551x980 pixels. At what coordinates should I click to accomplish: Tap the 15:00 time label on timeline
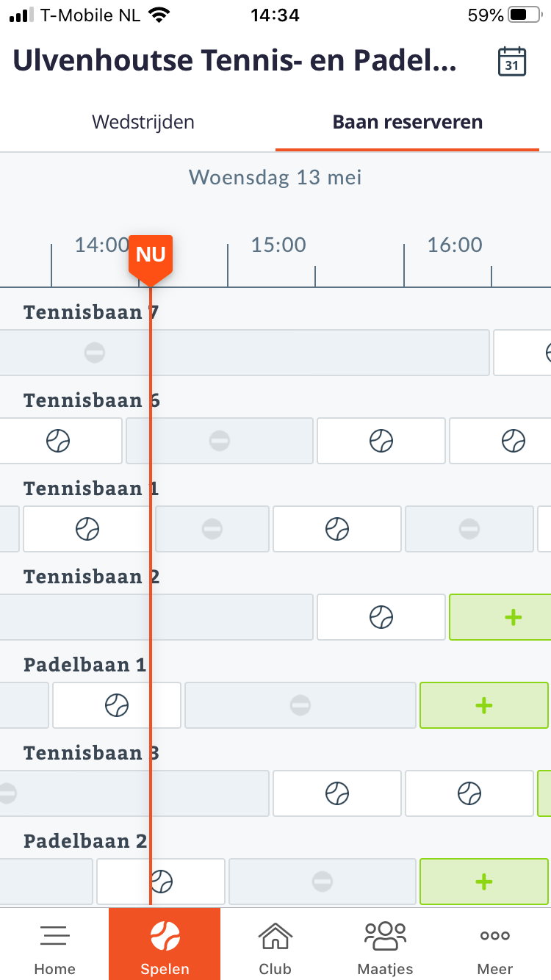(x=278, y=245)
